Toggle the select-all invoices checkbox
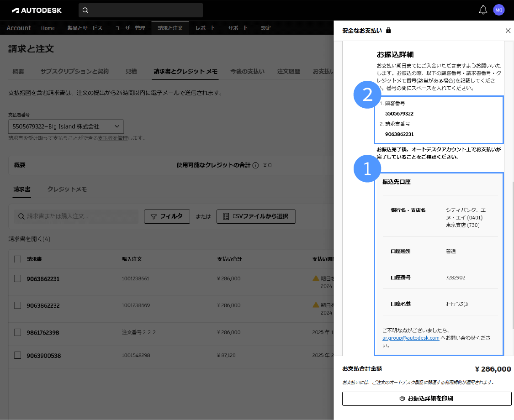This screenshot has height=420, width=514. (x=18, y=259)
